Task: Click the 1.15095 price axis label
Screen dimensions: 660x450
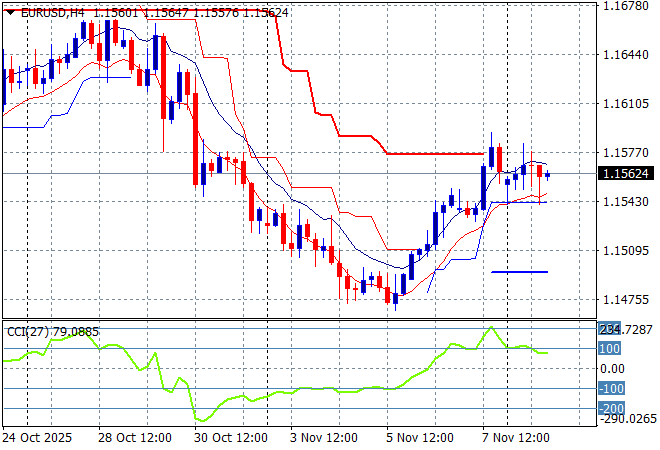Action: click(x=625, y=251)
